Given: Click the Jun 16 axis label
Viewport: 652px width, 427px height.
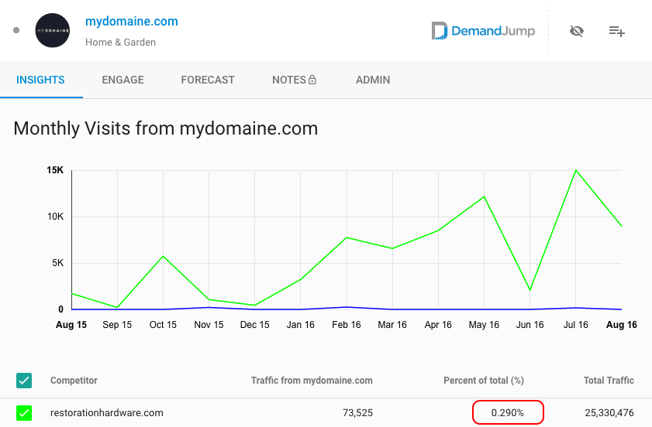Looking at the screenshot, I should 530,325.
